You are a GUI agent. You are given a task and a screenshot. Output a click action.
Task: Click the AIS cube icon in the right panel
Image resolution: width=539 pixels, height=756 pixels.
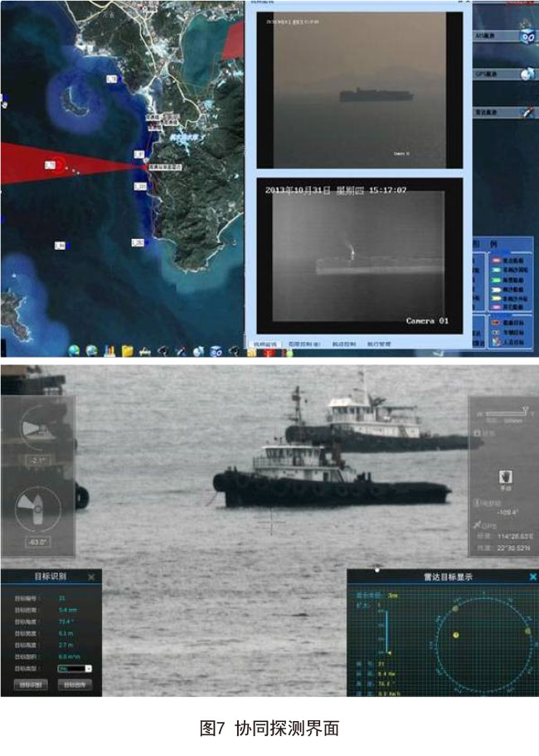click(527, 37)
